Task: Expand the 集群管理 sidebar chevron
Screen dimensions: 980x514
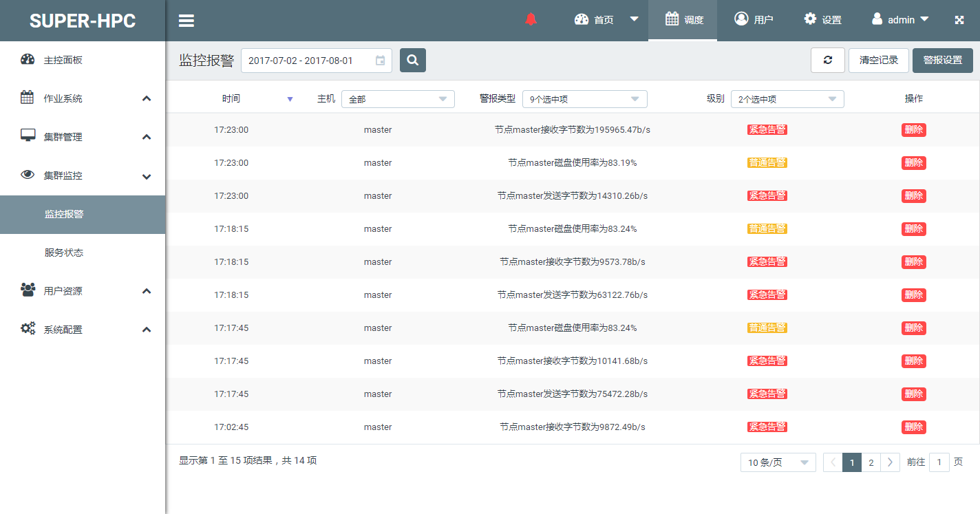Action: [x=147, y=137]
